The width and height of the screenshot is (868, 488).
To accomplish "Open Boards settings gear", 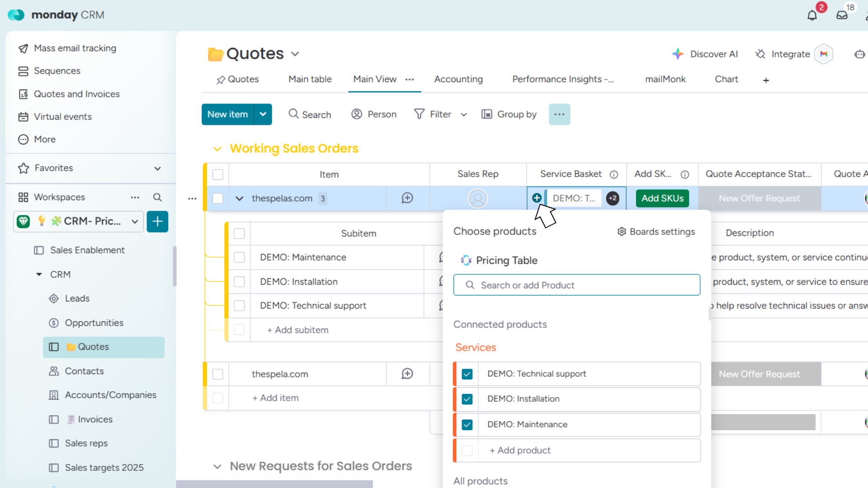I will [622, 232].
